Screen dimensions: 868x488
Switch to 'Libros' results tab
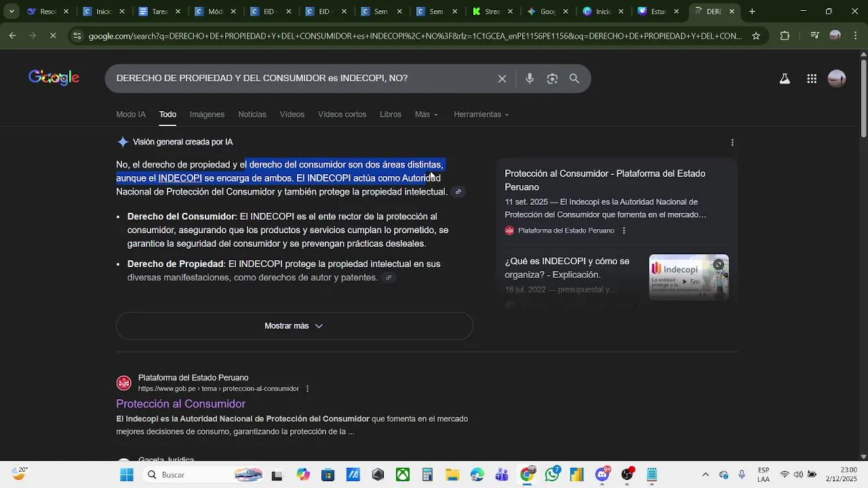tap(391, 115)
